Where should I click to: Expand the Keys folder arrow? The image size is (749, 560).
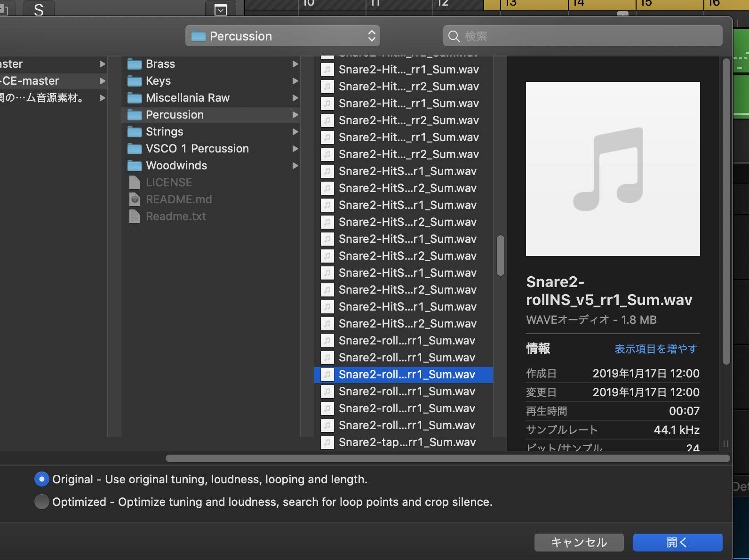coord(295,81)
